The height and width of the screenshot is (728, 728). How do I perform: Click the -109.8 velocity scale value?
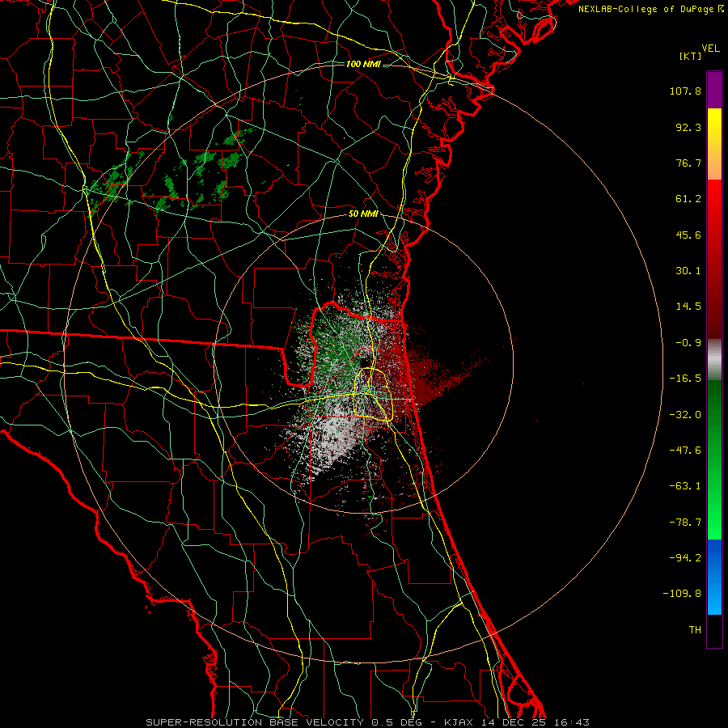point(683,594)
